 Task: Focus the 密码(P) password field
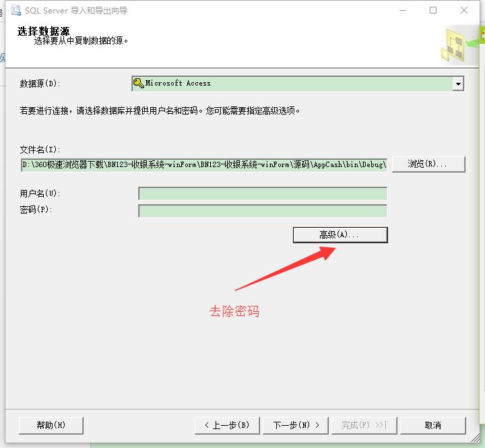pyautogui.click(x=263, y=211)
